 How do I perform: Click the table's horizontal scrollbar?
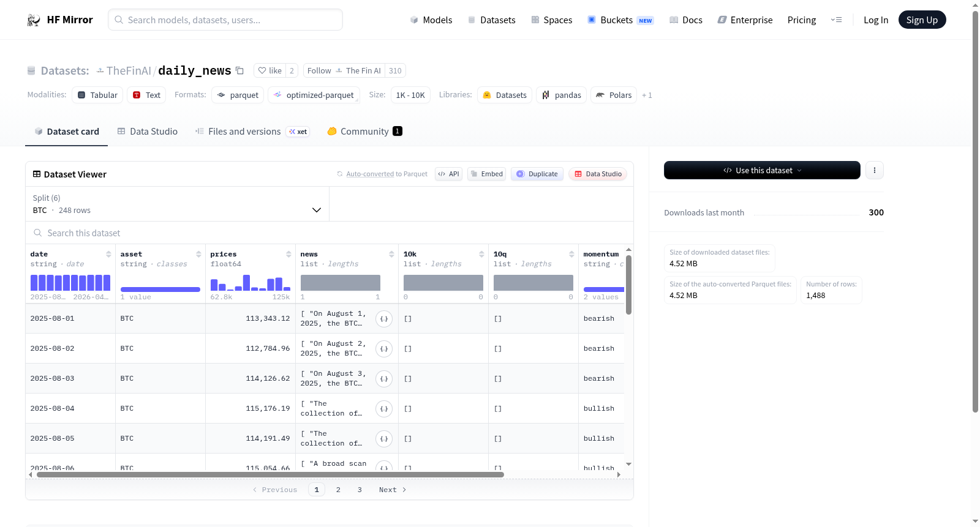point(270,474)
